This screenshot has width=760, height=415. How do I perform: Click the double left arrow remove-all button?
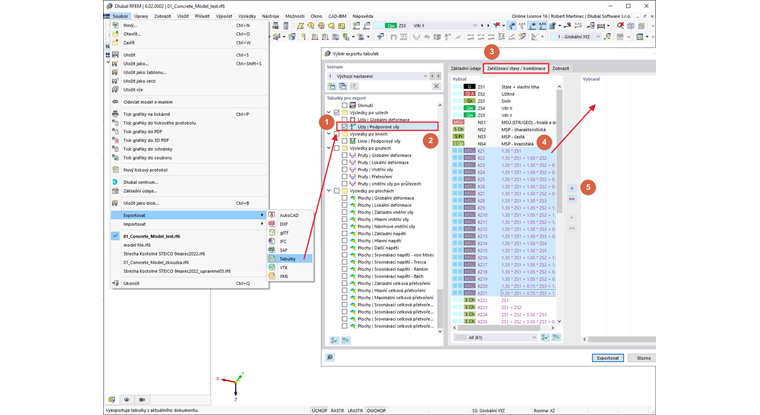572,228
